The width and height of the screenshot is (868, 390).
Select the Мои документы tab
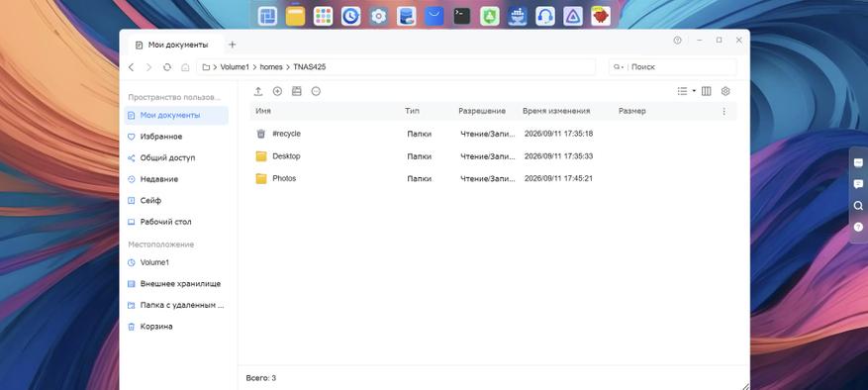(175, 45)
